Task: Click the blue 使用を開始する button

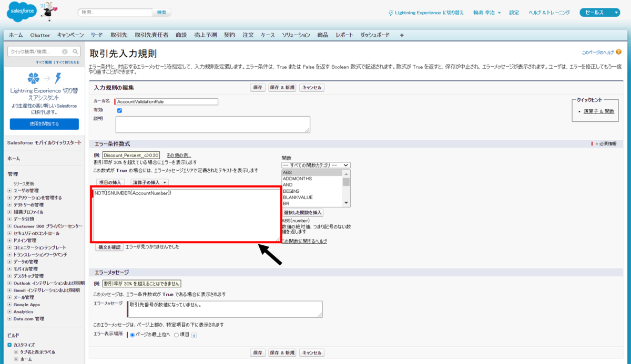Action: point(44,124)
